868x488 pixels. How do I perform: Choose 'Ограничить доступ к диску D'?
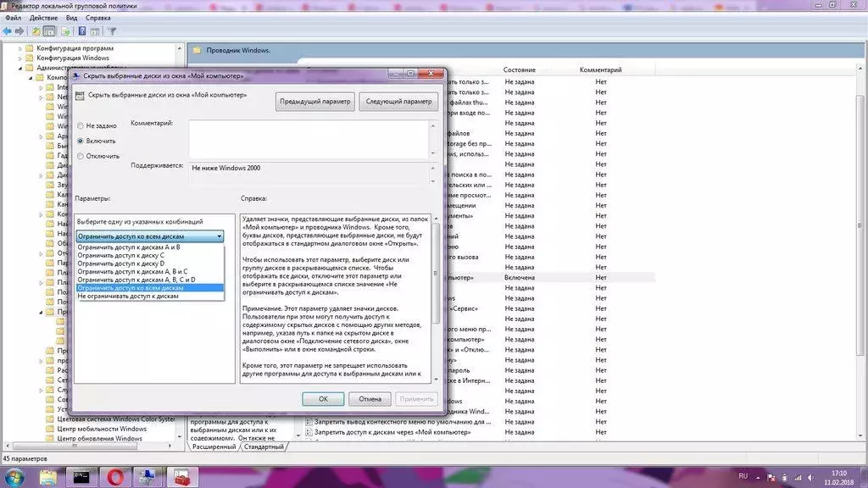tap(149, 263)
